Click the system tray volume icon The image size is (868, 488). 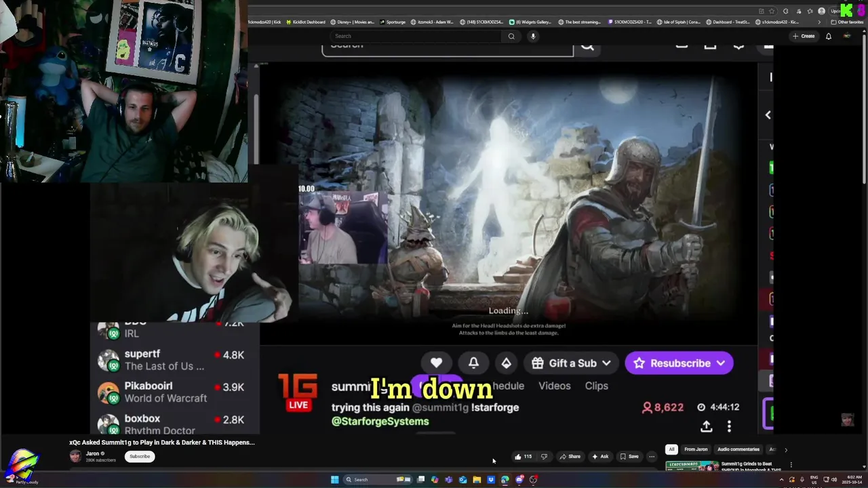833,479
